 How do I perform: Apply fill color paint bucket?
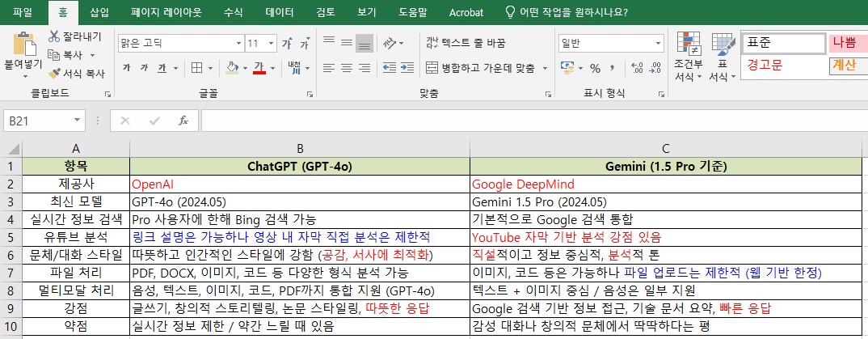click(233, 68)
